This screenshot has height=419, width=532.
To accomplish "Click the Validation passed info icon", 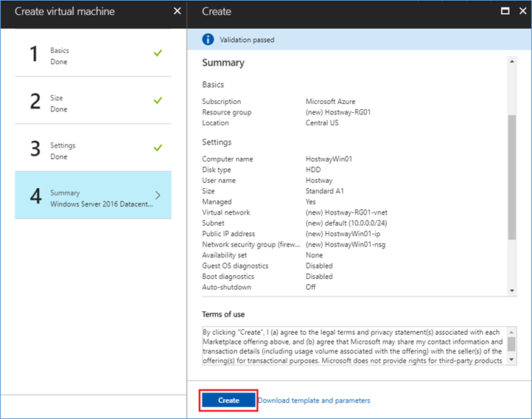I will coord(208,39).
